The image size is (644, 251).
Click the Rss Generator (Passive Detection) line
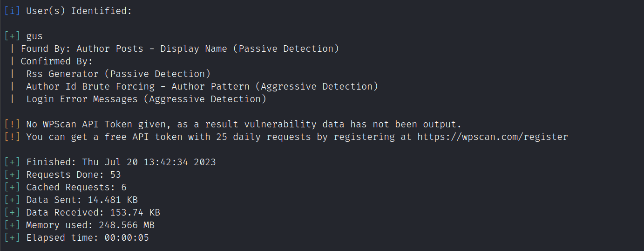pyautogui.click(x=118, y=74)
